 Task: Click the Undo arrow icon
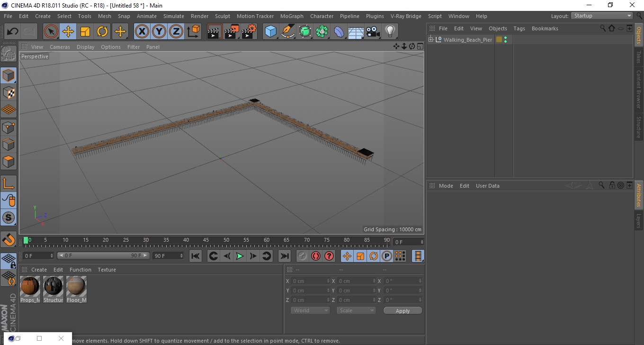point(13,32)
